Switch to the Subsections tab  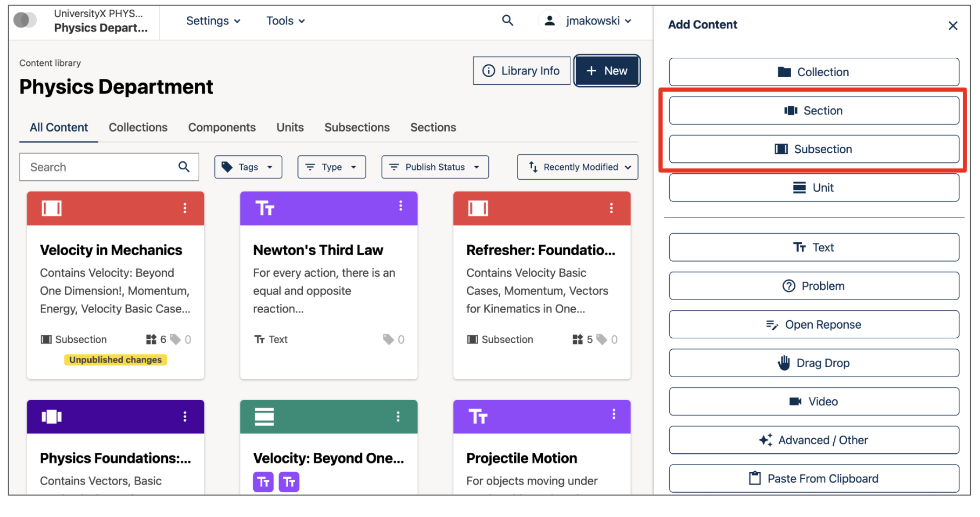(x=357, y=127)
